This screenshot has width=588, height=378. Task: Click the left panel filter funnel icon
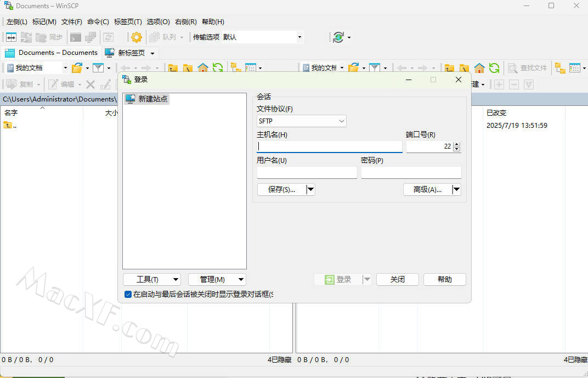coord(98,68)
